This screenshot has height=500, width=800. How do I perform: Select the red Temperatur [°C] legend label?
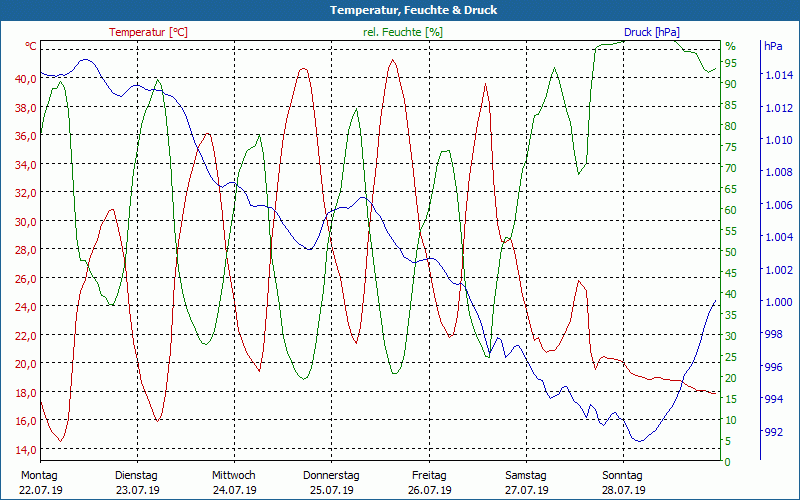click(148, 32)
